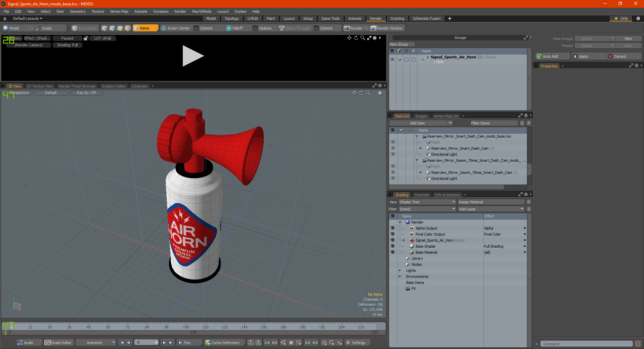Open Images tab
This screenshot has height=349, width=644.
coord(421,116)
